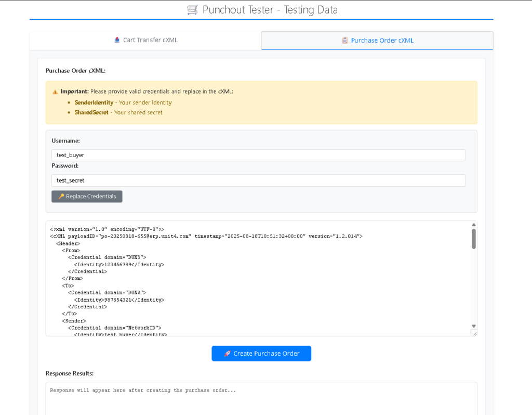Click the Username label above the field

65,140
